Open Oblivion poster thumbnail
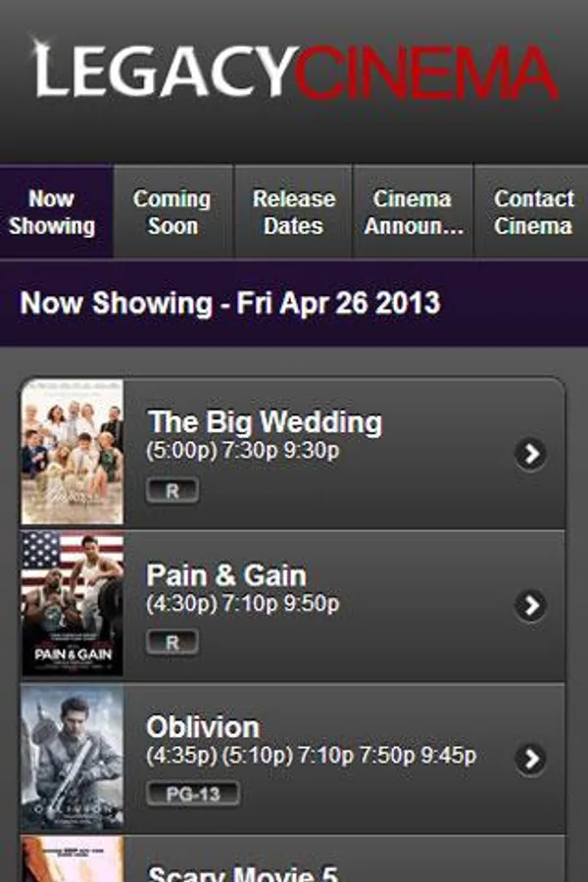 [72, 758]
